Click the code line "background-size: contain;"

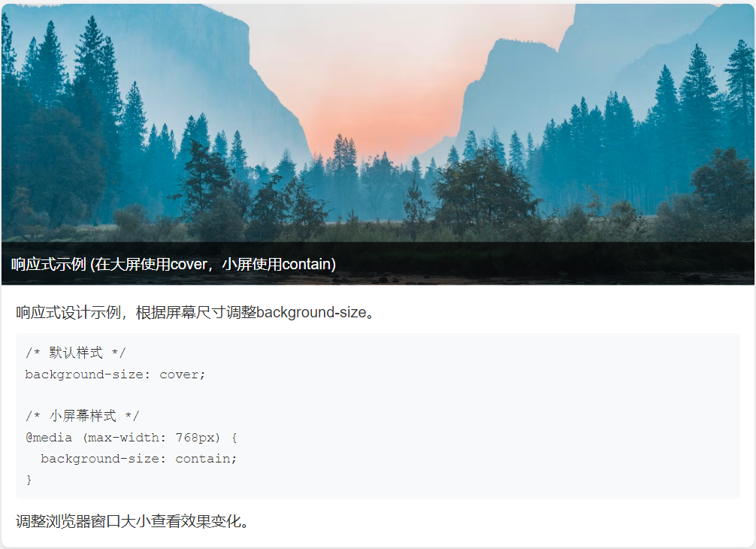(x=139, y=458)
